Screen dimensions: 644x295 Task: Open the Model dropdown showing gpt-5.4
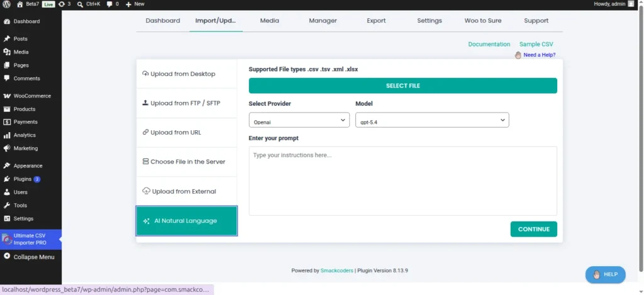(x=432, y=120)
